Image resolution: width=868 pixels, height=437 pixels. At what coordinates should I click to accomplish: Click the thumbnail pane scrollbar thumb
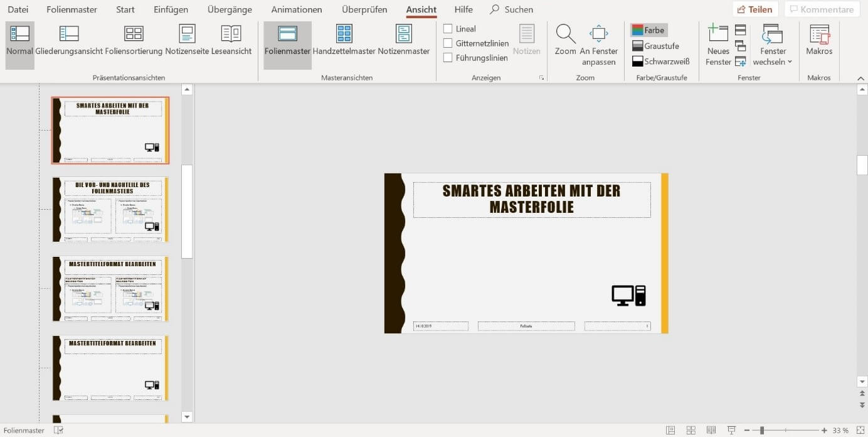[x=187, y=212]
